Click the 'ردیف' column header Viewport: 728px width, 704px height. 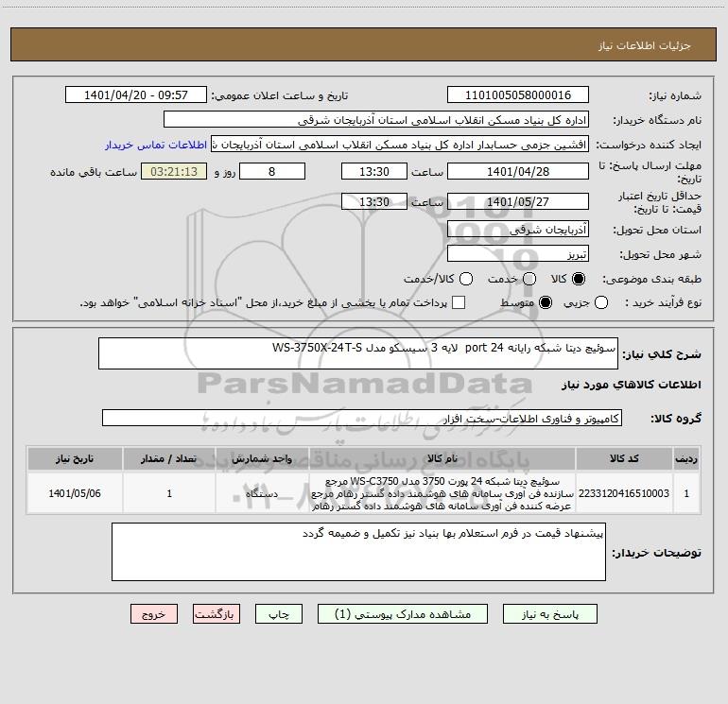686,458
